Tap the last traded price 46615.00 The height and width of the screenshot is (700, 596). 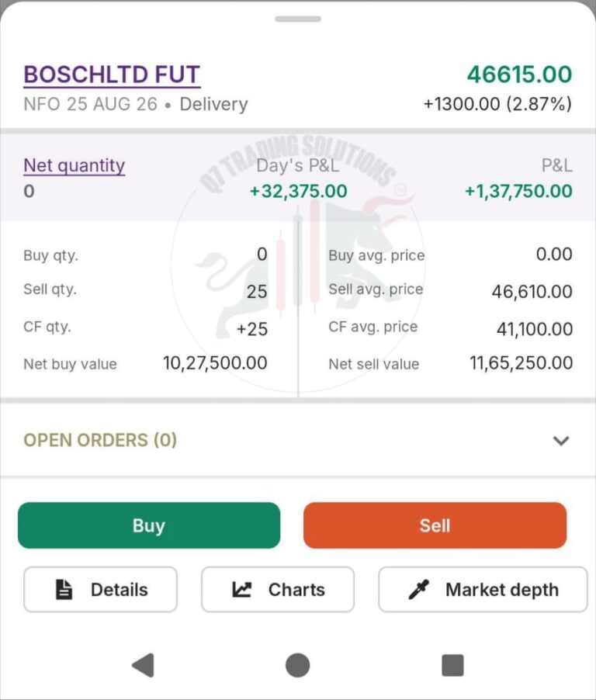(519, 74)
